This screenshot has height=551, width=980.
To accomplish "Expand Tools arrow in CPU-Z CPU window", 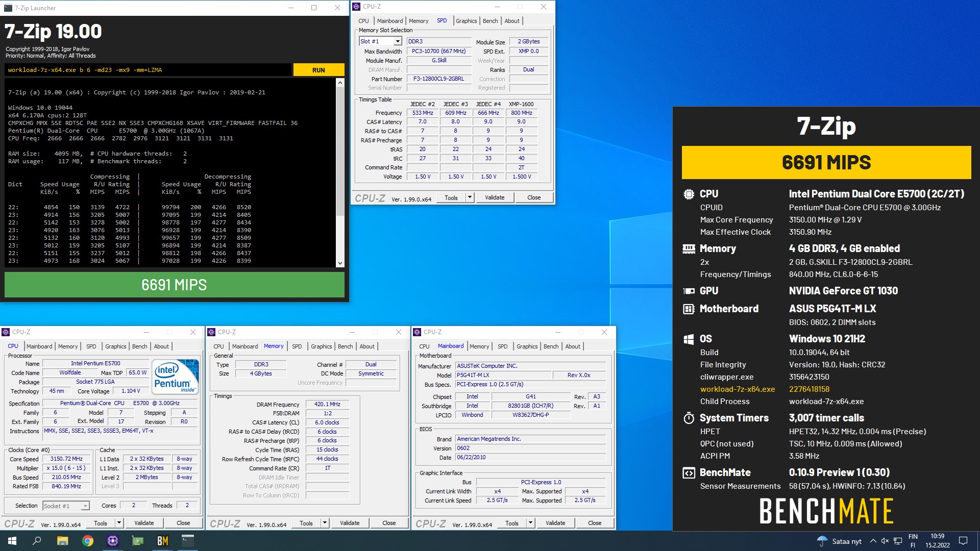I will tap(119, 523).
